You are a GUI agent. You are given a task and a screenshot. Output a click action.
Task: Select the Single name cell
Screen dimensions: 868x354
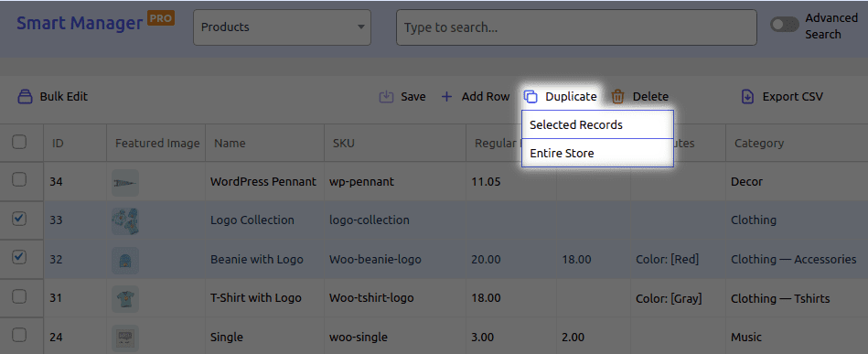[x=264, y=337]
